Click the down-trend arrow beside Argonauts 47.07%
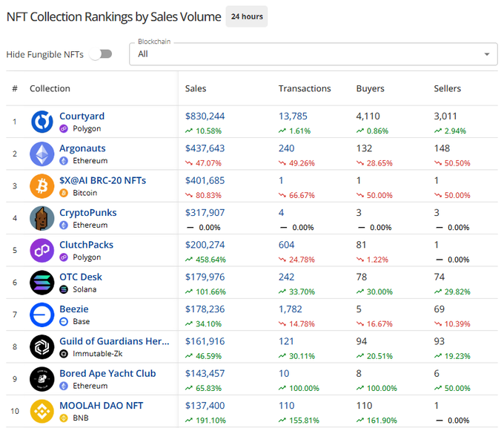 coord(189,163)
